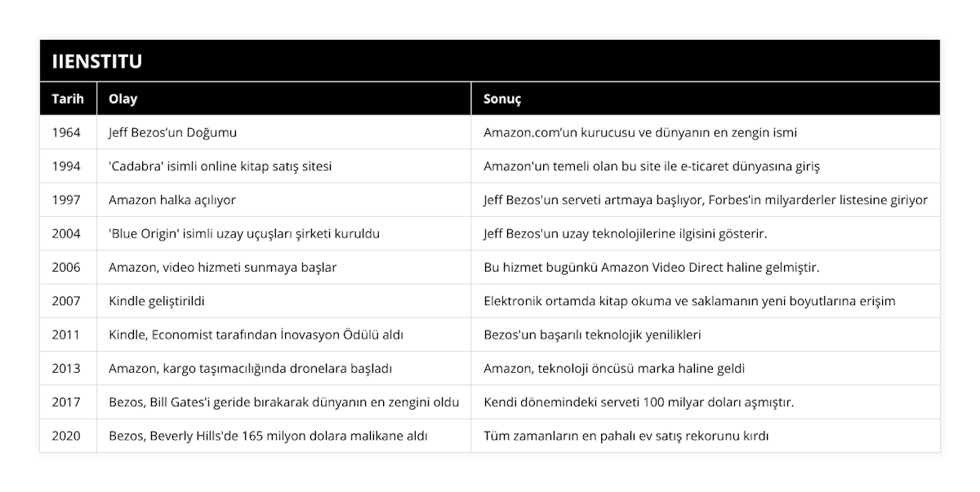980x492 pixels.
Task: Select the 100 milyar doları result cell
Action: [639, 401]
